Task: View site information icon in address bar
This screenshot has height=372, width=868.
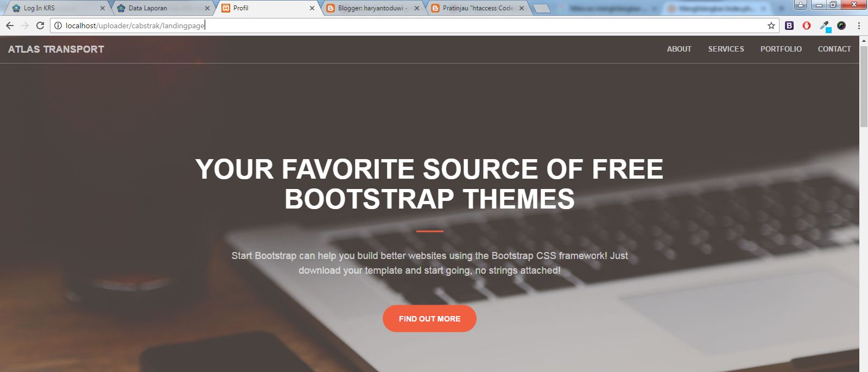Action: [58, 26]
